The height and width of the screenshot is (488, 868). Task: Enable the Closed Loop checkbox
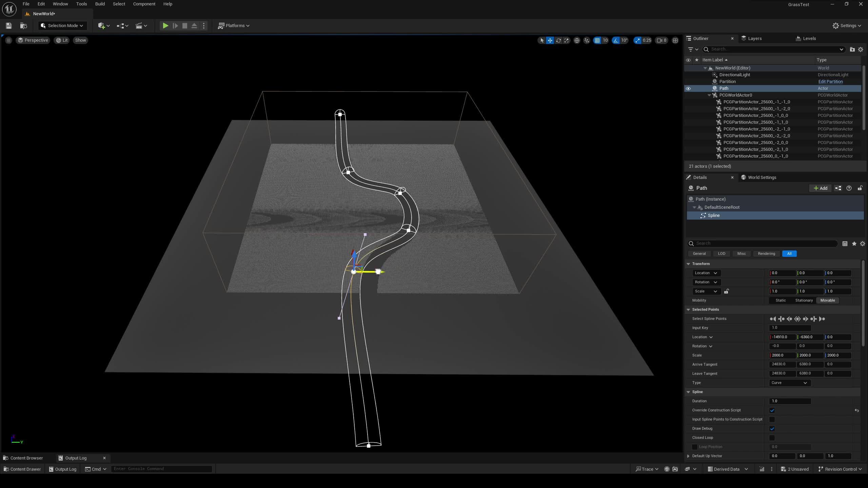pos(772,438)
